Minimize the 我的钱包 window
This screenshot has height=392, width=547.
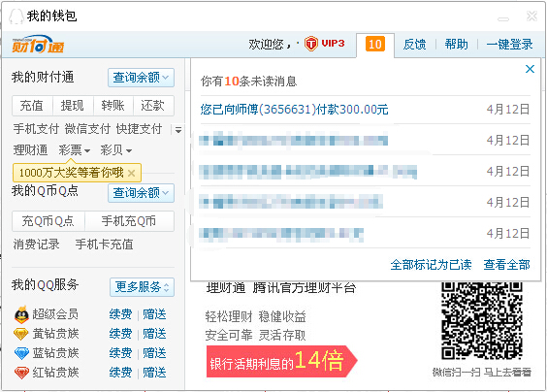pos(503,19)
